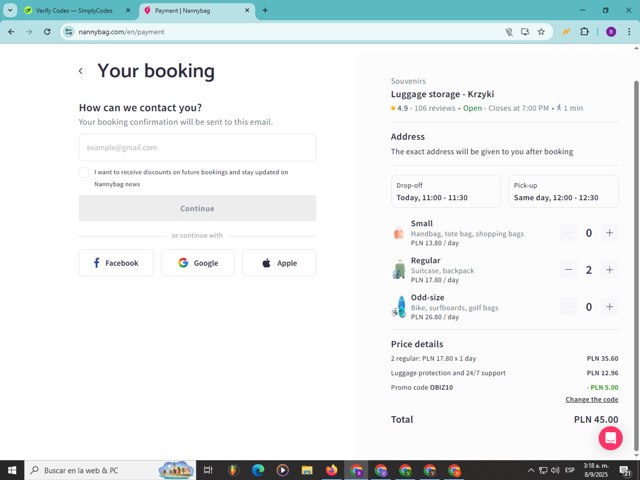The width and height of the screenshot is (640, 480).
Task: Open the Extensions puzzle icon
Action: click(x=584, y=32)
